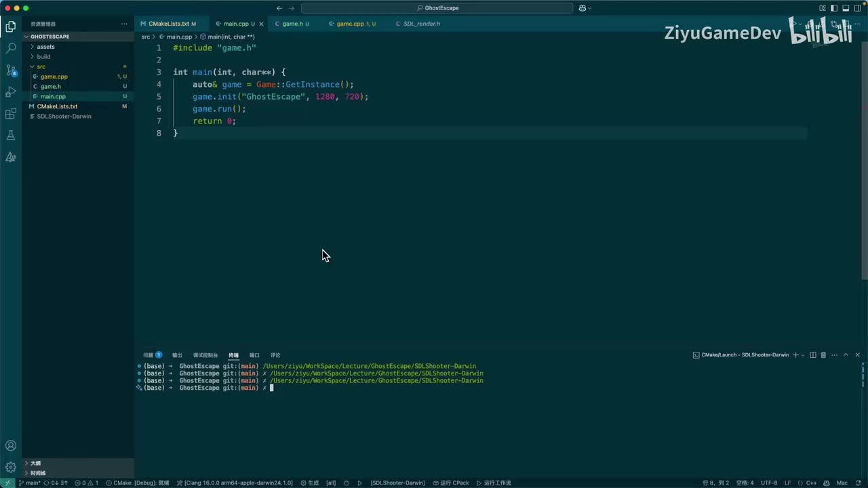This screenshot has width=868, height=488.
Task: Open Source Control view in the activity bar
Action: [11, 70]
